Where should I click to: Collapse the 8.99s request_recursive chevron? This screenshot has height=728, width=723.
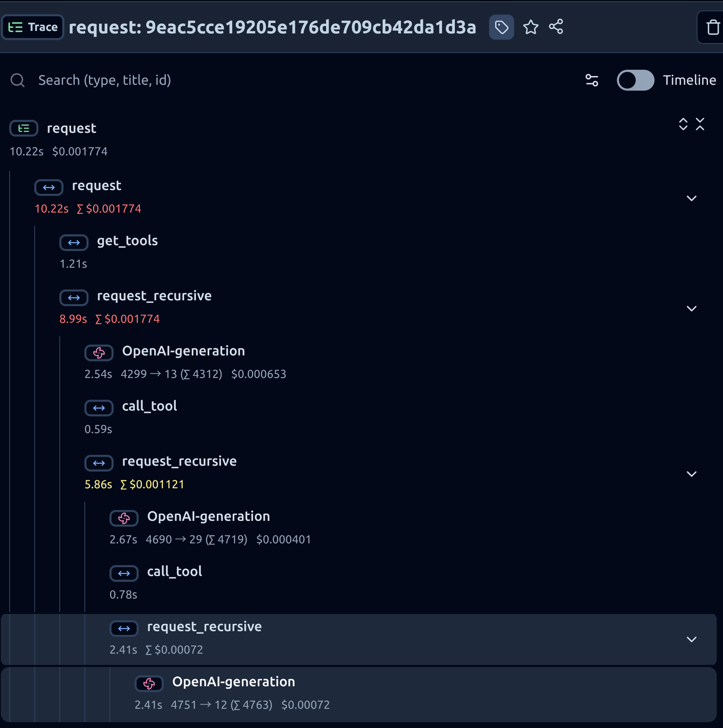click(692, 308)
